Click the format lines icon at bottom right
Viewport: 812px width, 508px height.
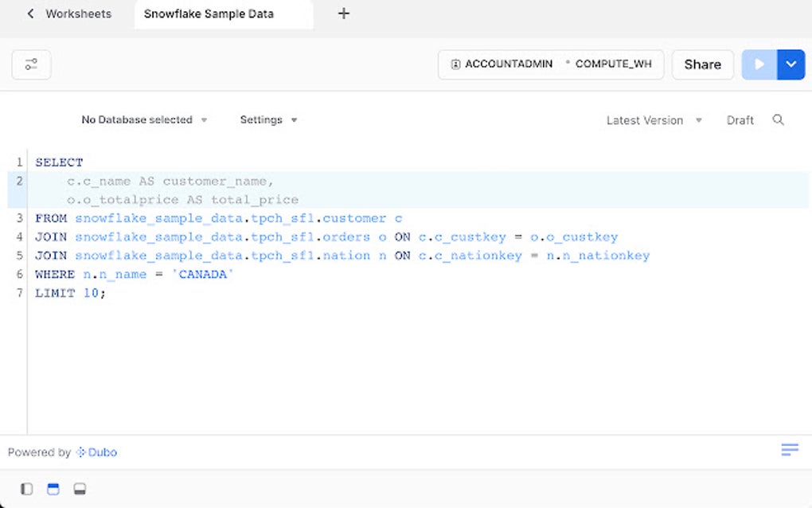coord(790,450)
